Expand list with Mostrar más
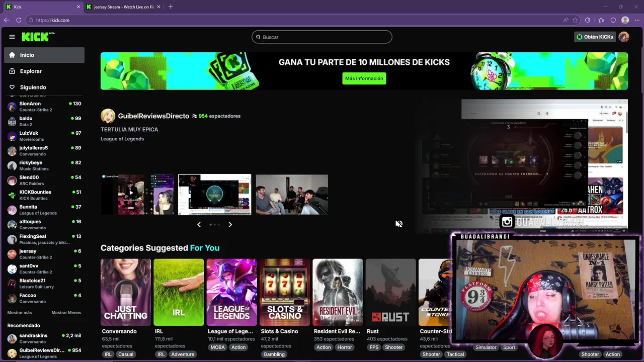Viewport: 644px width, 362px height. (20, 313)
